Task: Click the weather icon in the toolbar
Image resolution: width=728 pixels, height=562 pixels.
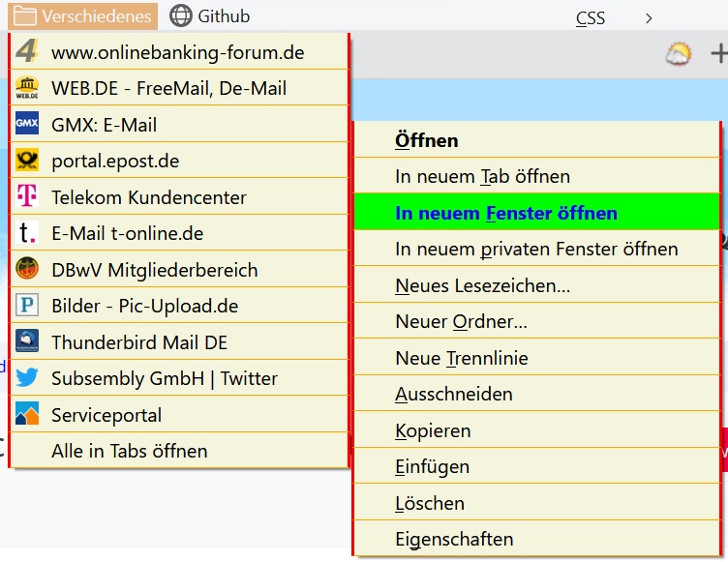Action: click(679, 54)
